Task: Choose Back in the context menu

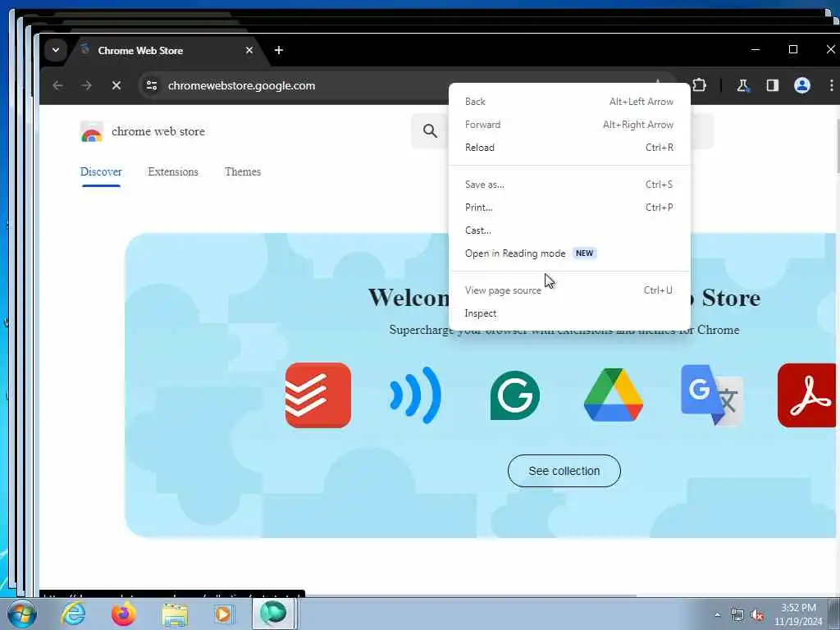Action: click(569, 102)
